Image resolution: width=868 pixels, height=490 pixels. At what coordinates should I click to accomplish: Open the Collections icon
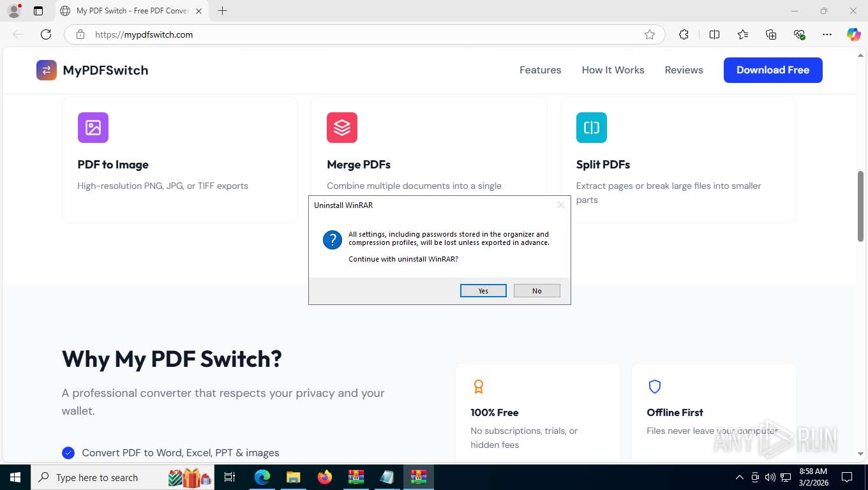point(771,34)
